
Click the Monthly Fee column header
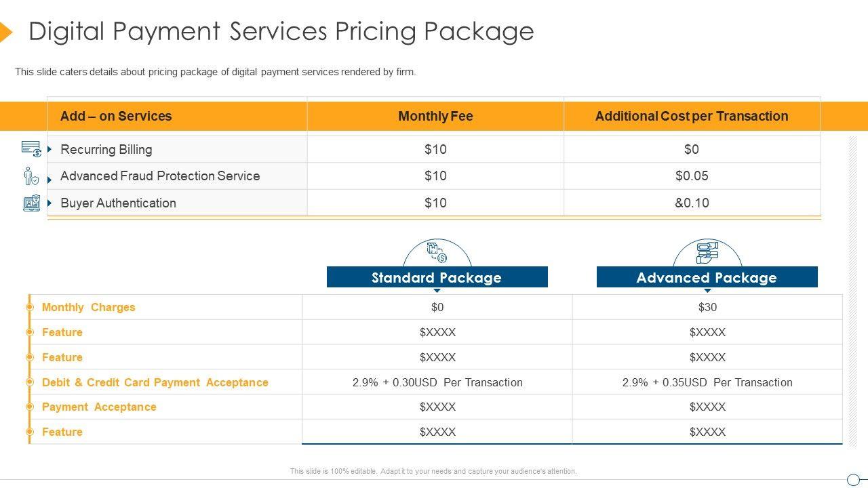[435, 116]
